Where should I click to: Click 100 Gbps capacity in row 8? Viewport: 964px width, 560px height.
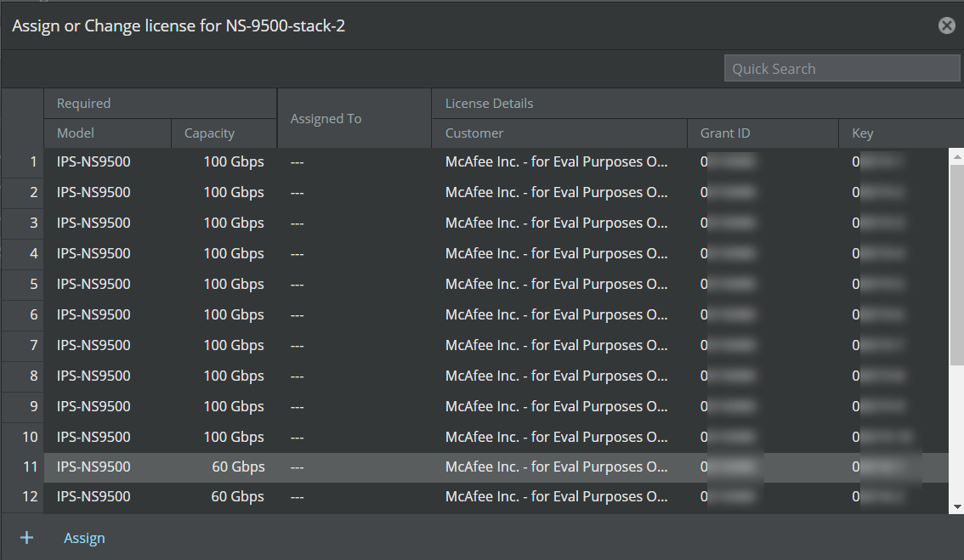234,376
